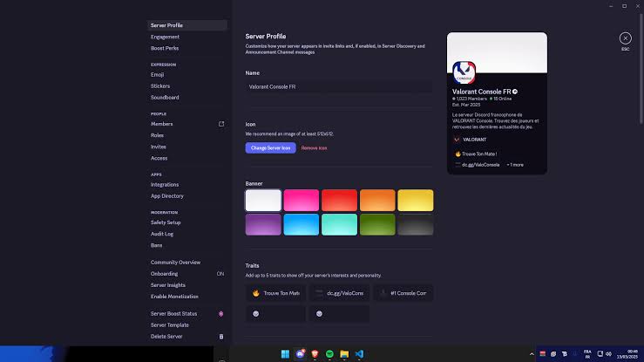The width and height of the screenshot is (644, 362).
Task: Click the VALORANT game icon in preview
Action: (x=457, y=140)
